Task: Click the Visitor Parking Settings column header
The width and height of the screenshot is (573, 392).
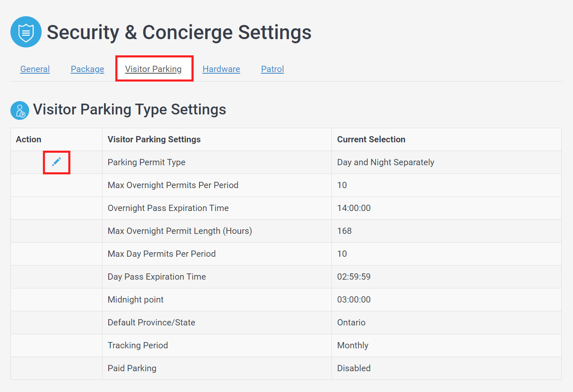Action: click(154, 139)
